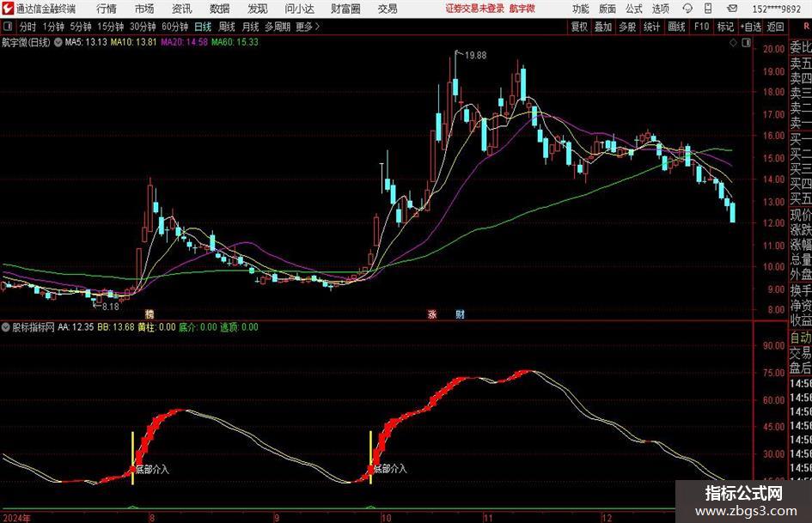Open the 数据 menu

click(220, 9)
